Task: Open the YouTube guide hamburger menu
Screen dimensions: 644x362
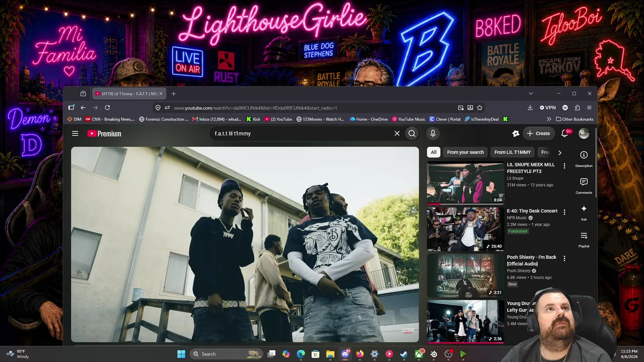Action: coord(75,133)
